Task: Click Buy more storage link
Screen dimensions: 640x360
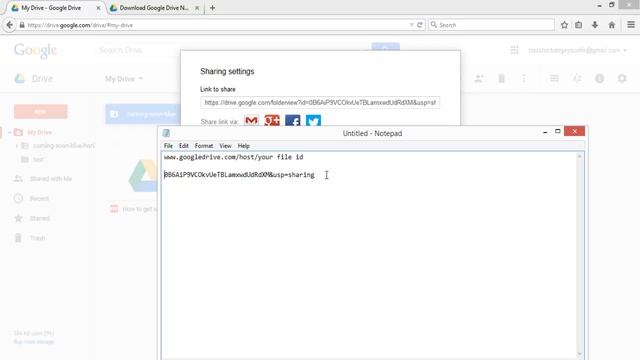Action: (x=34, y=342)
